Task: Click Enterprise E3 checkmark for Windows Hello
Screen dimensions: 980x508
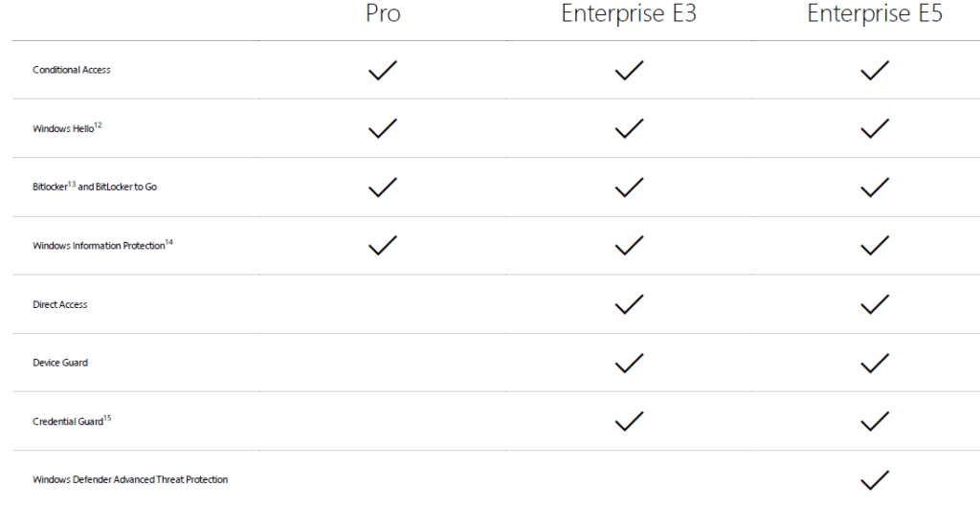Action: pyautogui.click(x=629, y=129)
